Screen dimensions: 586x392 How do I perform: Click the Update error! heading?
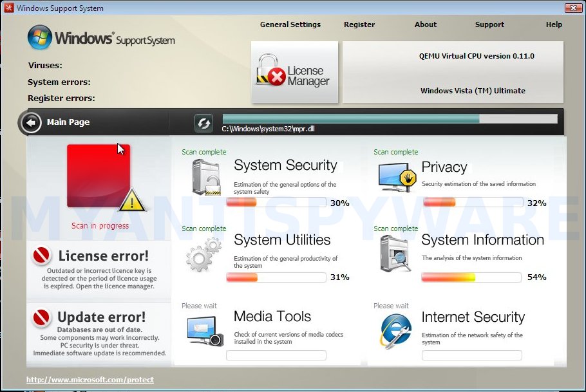101,317
